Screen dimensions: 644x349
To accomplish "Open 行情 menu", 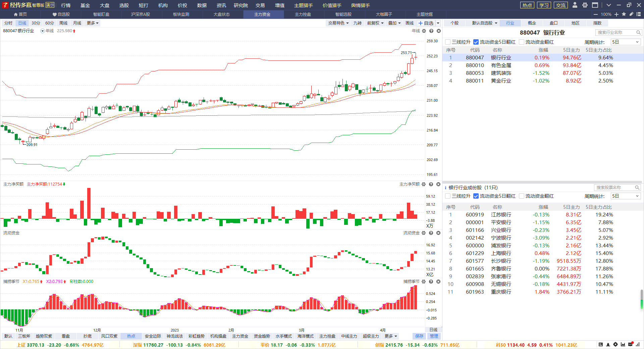I will pyautogui.click(x=66, y=5).
